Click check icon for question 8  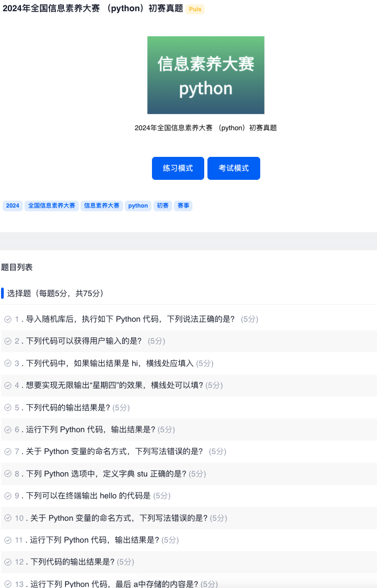point(8,474)
